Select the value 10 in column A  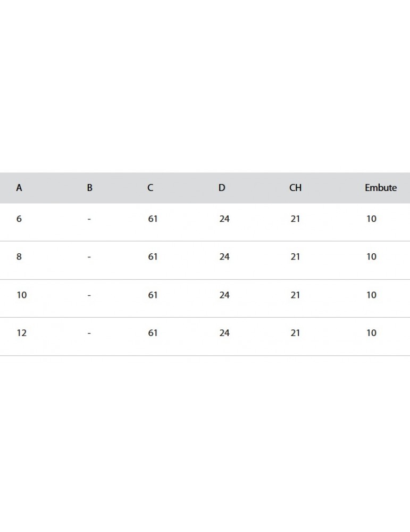pos(21,295)
